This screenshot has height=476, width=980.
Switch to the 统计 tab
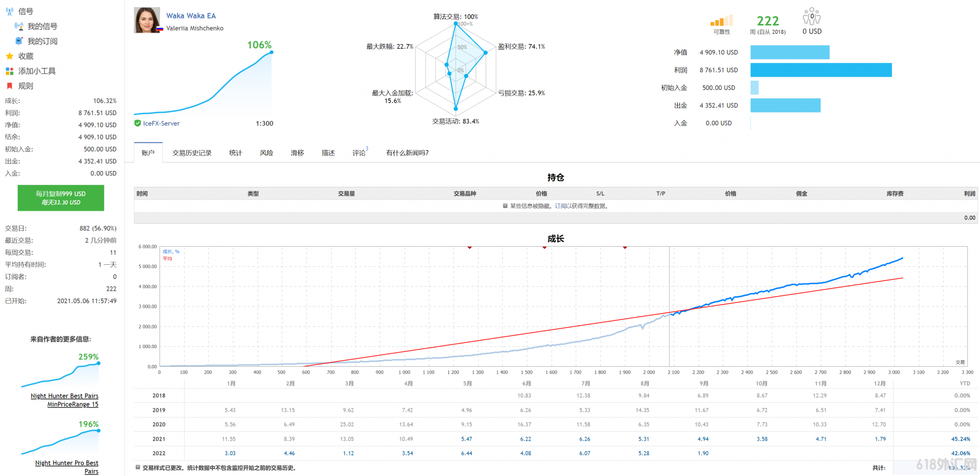tap(235, 153)
